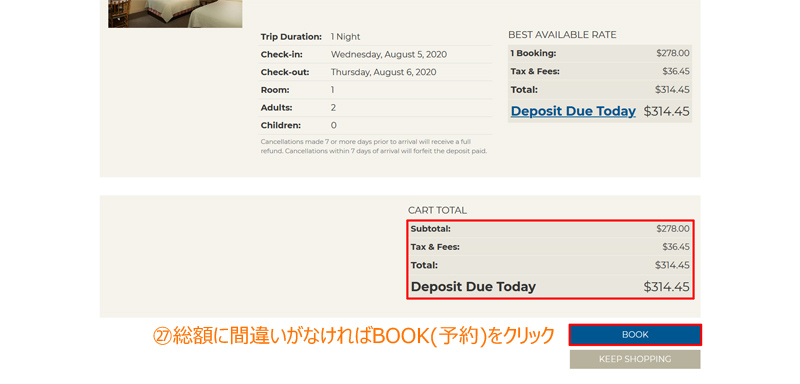
Task: Click the CART TOTAL heading
Action: (x=437, y=210)
